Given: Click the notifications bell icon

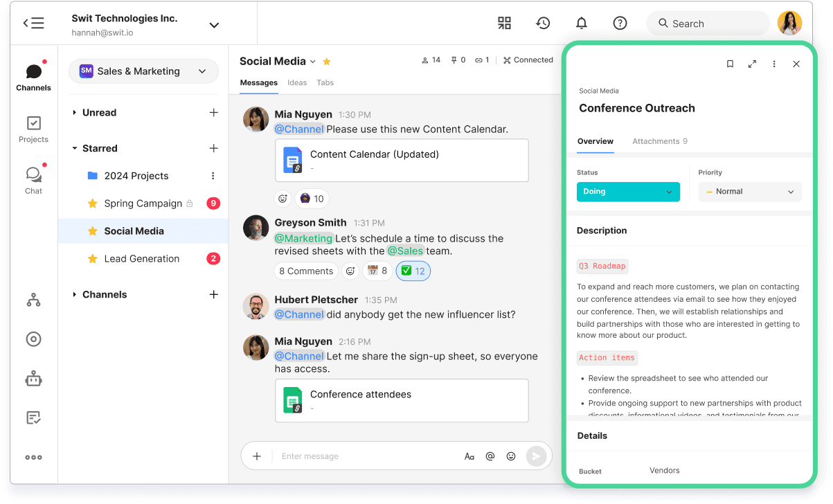Looking at the screenshot, I should 582,24.
